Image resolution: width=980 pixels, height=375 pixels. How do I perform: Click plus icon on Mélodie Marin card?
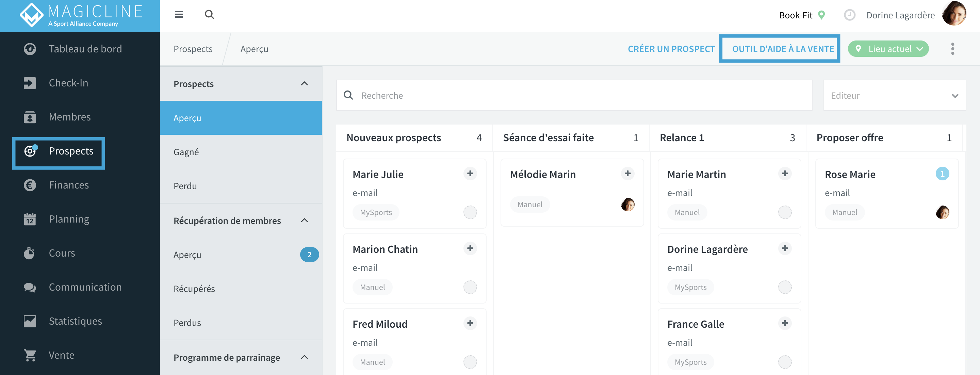[x=628, y=174]
